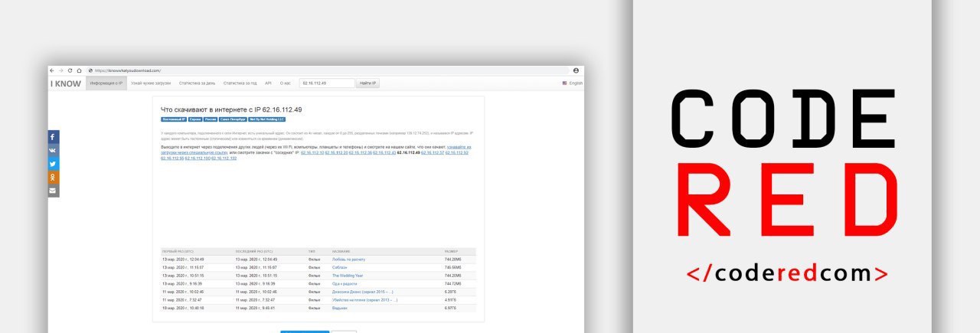
Task: Switch language via the English link
Action: pyautogui.click(x=576, y=83)
